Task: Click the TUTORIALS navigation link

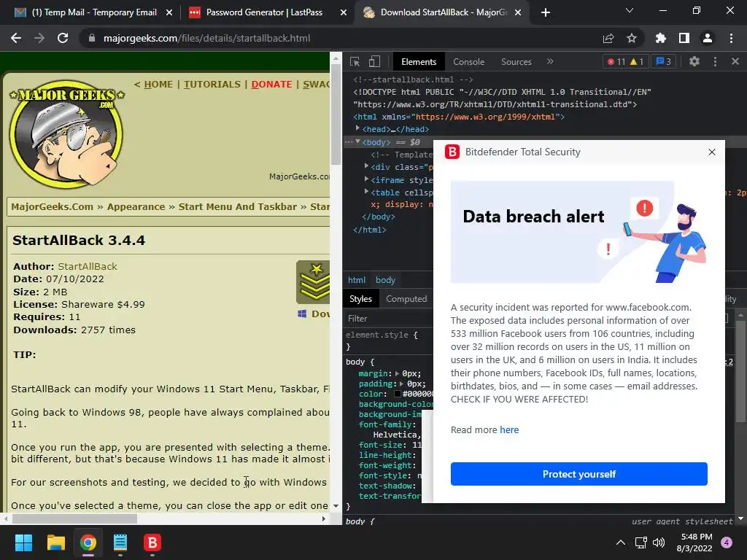Action: (x=212, y=85)
